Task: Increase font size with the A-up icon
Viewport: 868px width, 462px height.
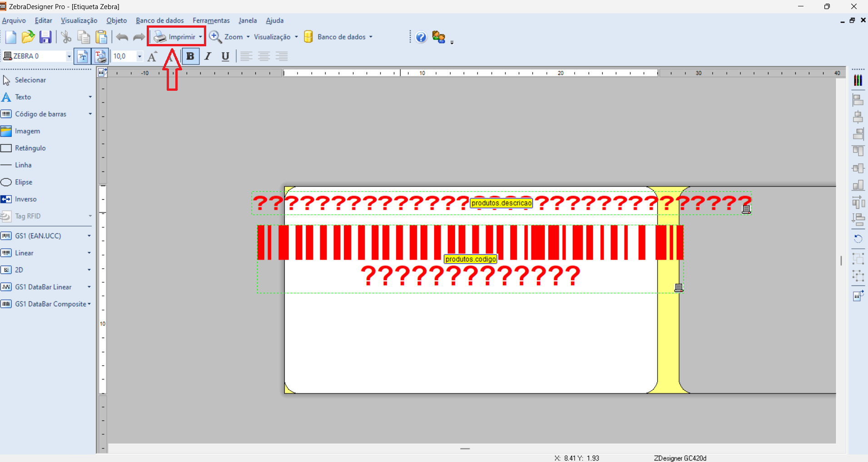Action: pyautogui.click(x=153, y=56)
